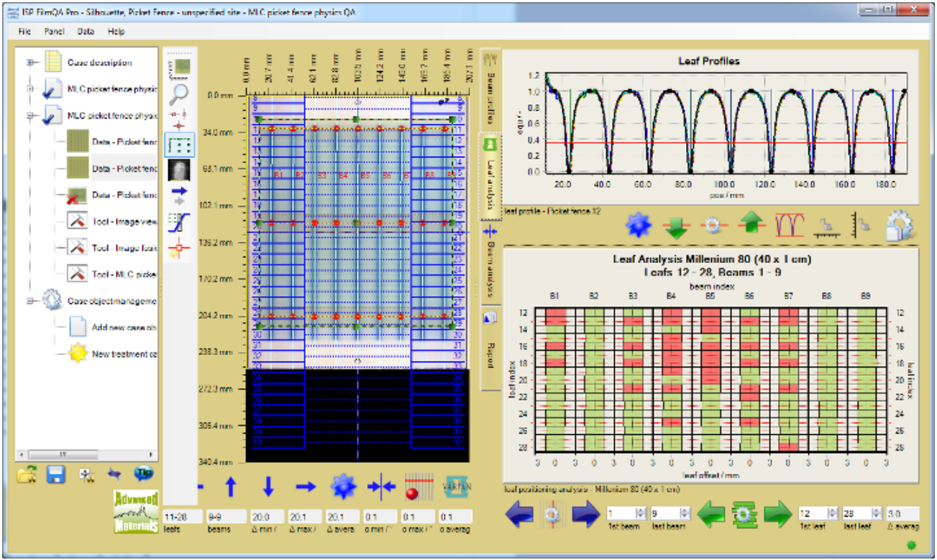The width and height of the screenshot is (937, 560).
Task: Click the green gear icon between green arrows
Action: [745, 515]
